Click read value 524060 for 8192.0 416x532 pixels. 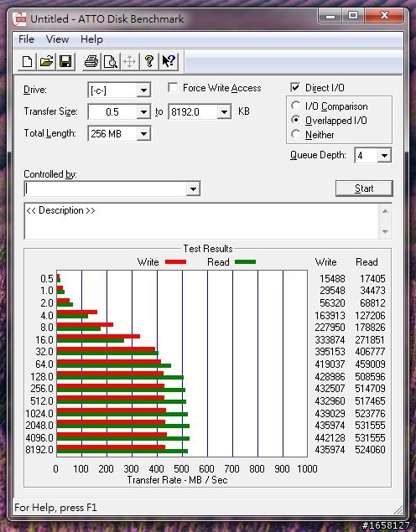(370, 450)
